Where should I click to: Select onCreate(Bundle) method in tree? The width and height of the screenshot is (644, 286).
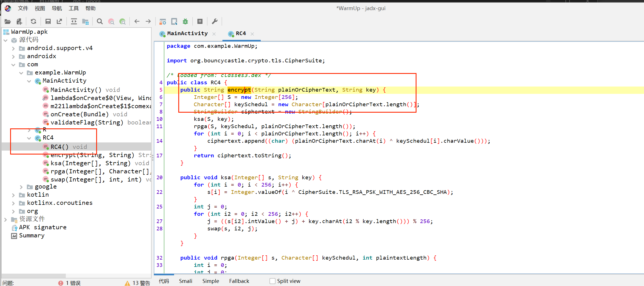point(85,114)
